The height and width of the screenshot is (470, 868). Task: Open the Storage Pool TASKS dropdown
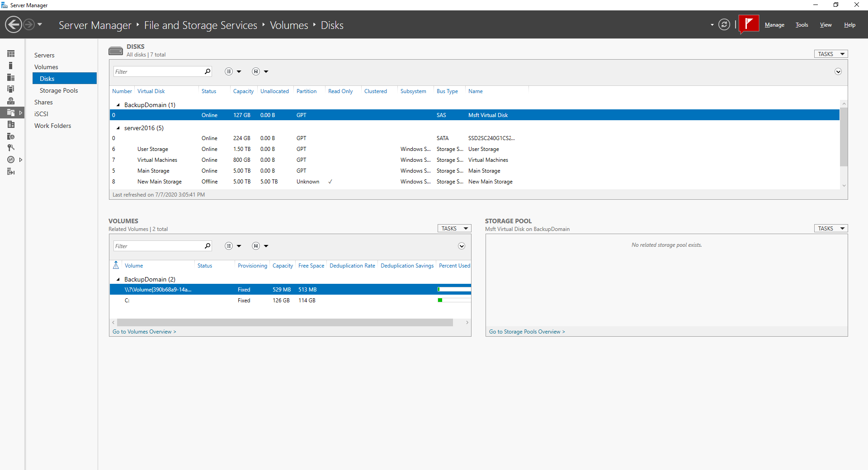click(x=831, y=228)
